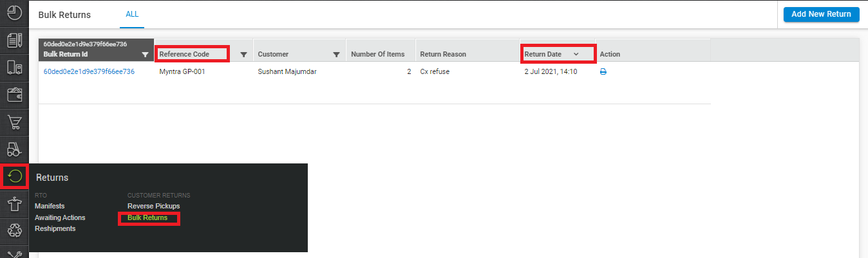The image size is (868, 258).
Task: Open the wrench tools sidebar icon
Action: point(14,253)
